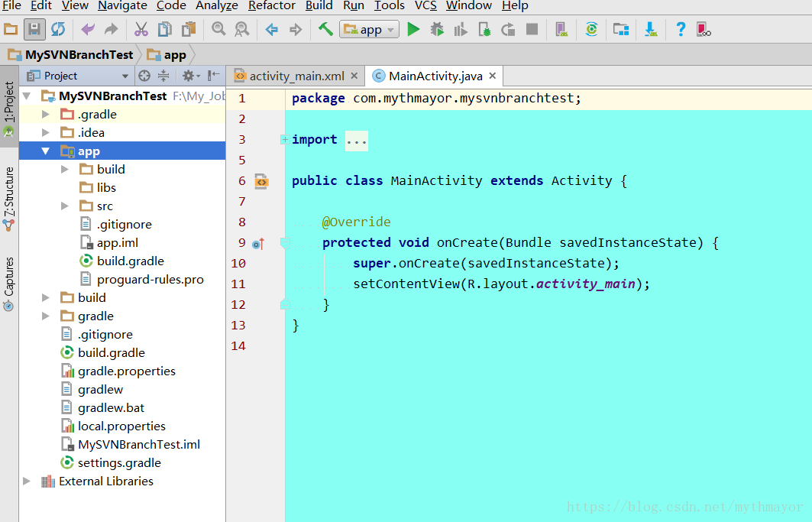The height and width of the screenshot is (522, 812).
Task: Toggle the 1:Project side tool window
Action: 9,108
